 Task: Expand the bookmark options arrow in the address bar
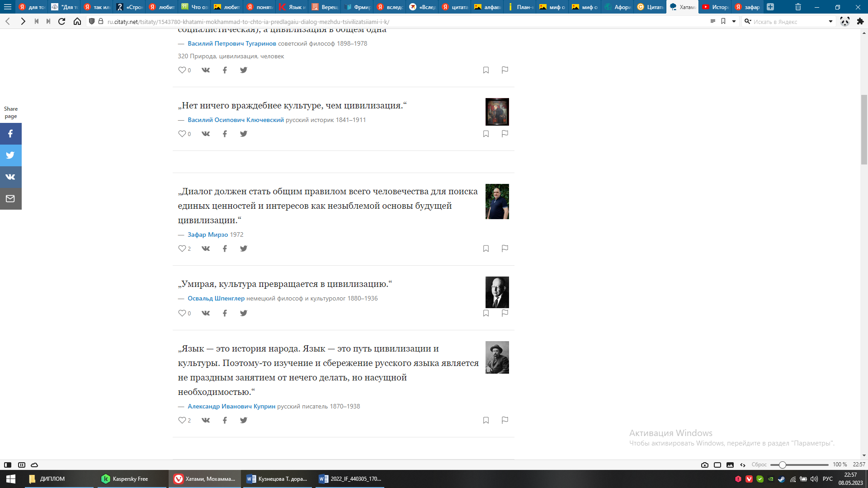[734, 21]
